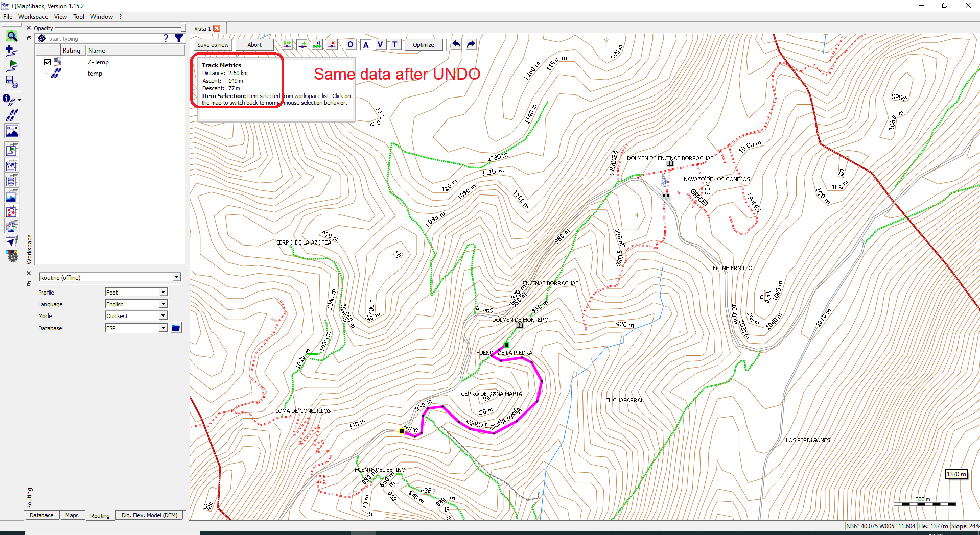
Task: Click the red delete-point icon
Action: pyautogui.click(x=332, y=44)
